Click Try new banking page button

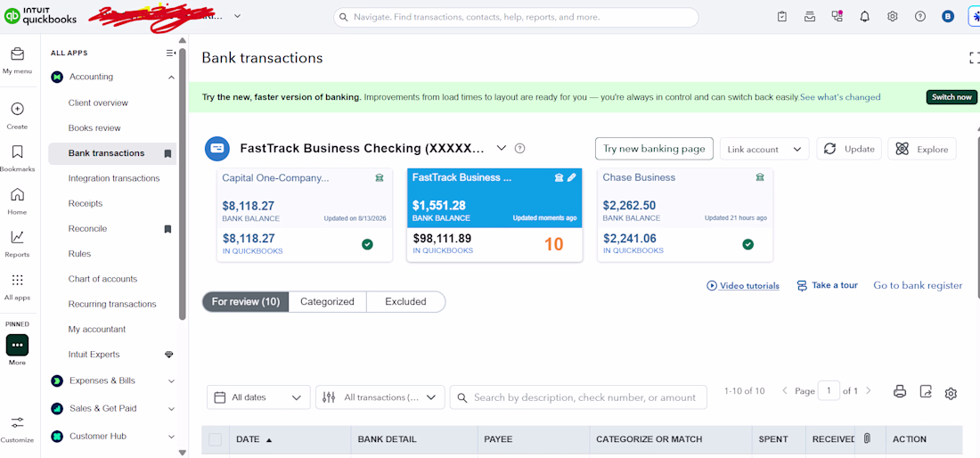pos(654,149)
